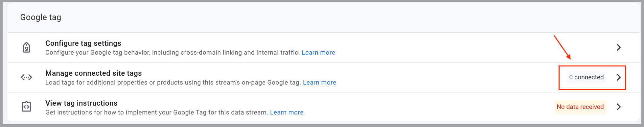Open Learn more link for tag implementation instructions
This screenshot has width=644, height=127.
(x=287, y=112)
